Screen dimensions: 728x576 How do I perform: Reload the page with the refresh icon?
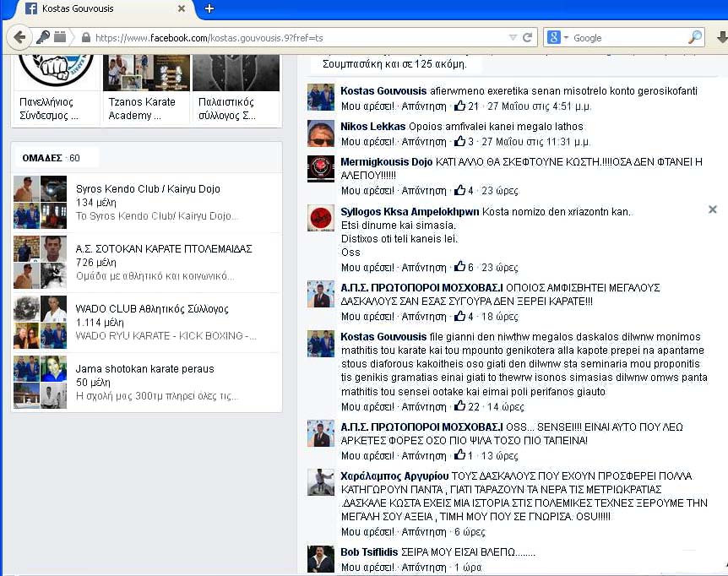[528, 38]
